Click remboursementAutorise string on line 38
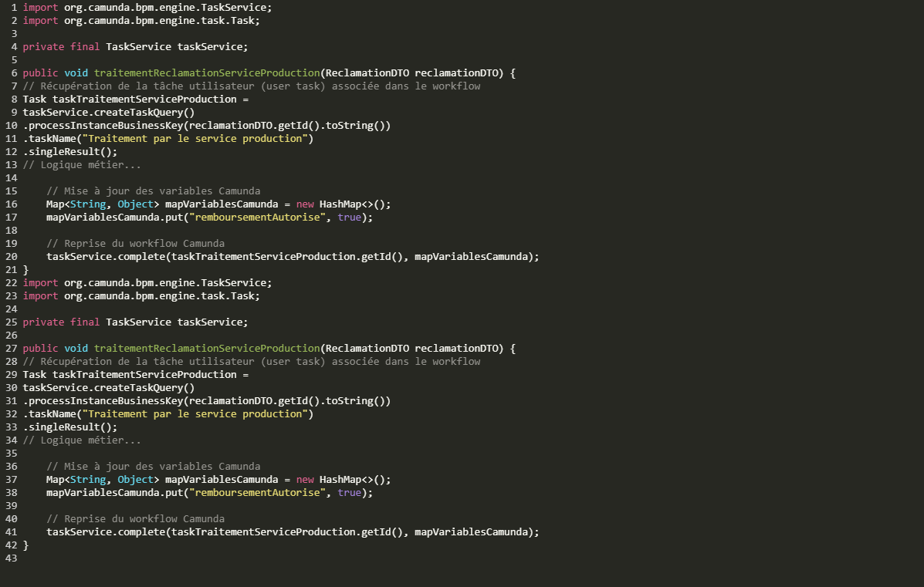Image resolution: width=924 pixels, height=587 pixels. coord(257,492)
